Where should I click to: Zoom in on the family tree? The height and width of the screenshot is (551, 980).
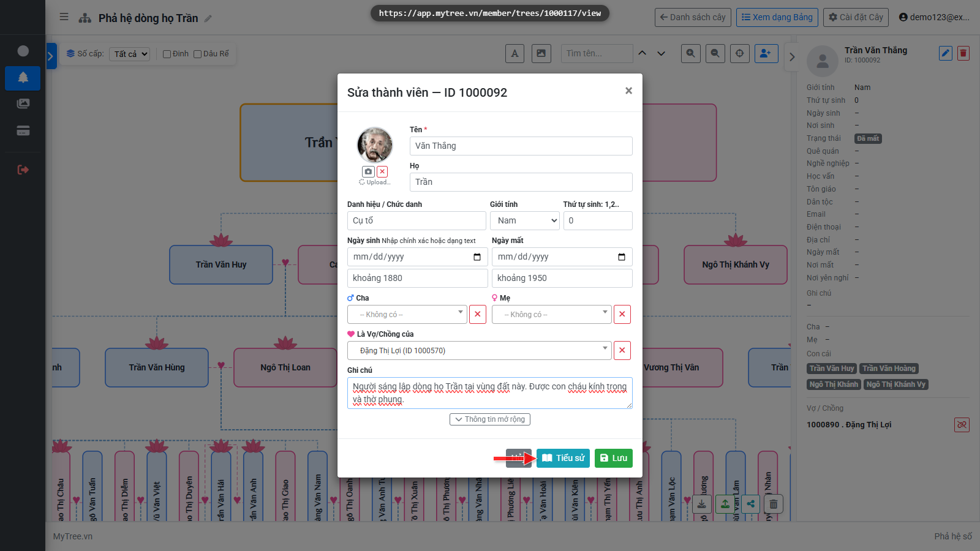690,53
